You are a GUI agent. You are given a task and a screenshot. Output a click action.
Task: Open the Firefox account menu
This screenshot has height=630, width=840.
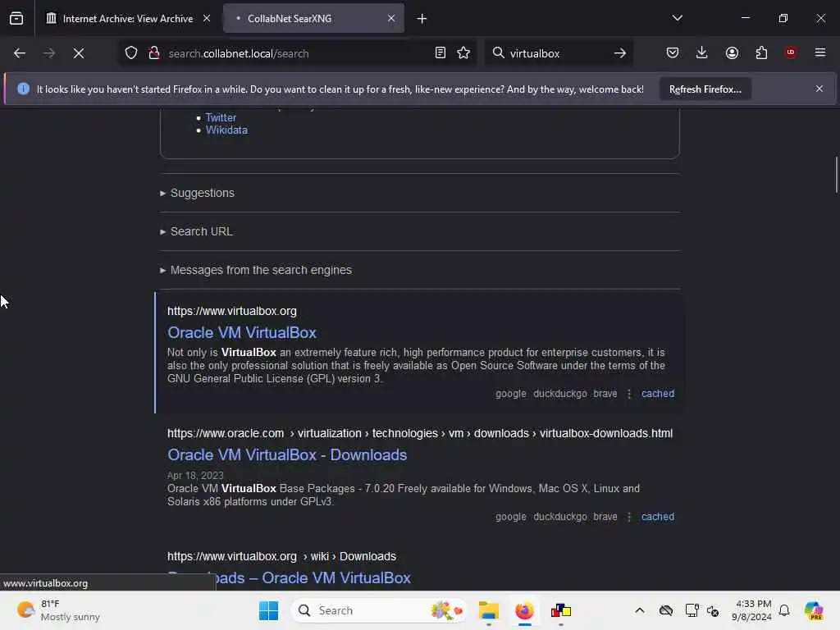click(732, 52)
